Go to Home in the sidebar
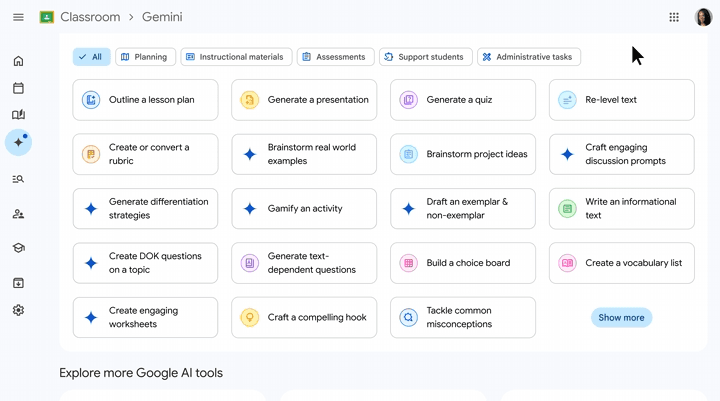Viewport: 720px width, 401px height. tap(18, 61)
